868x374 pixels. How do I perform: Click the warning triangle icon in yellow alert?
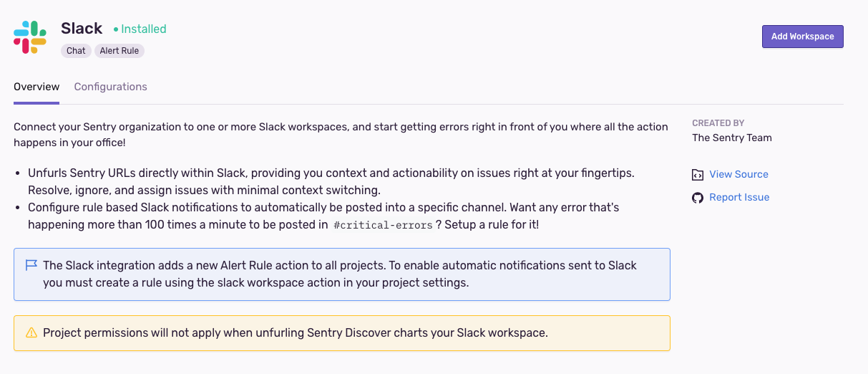(x=31, y=333)
